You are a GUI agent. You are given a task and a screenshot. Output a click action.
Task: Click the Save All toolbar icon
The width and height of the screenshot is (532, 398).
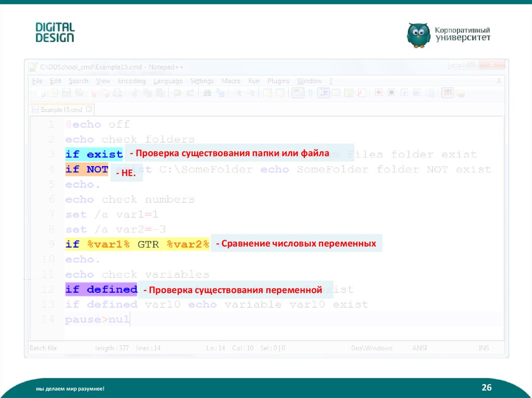coord(79,93)
